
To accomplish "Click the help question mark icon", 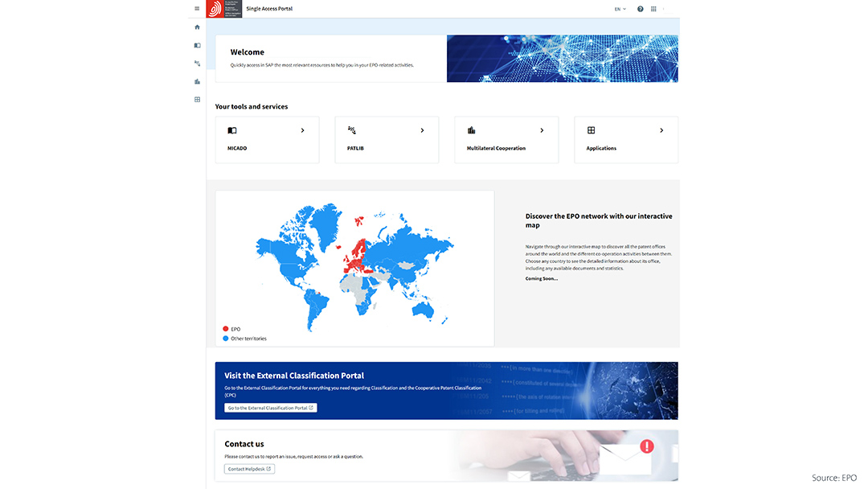I will (x=641, y=9).
